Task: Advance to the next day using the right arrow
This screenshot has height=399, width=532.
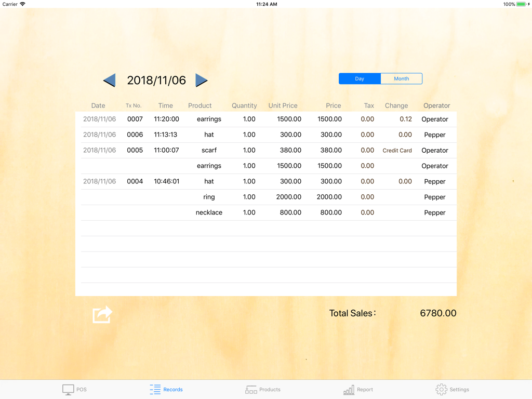Action: tap(202, 80)
